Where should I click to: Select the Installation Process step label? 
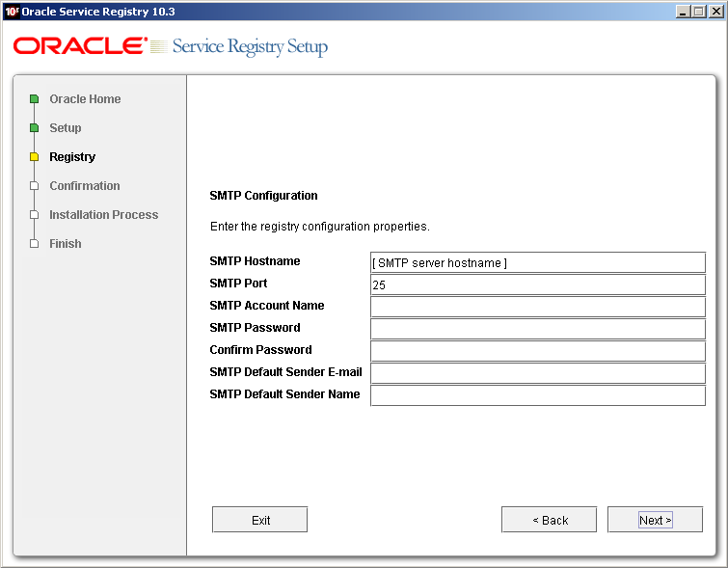pyautogui.click(x=103, y=215)
